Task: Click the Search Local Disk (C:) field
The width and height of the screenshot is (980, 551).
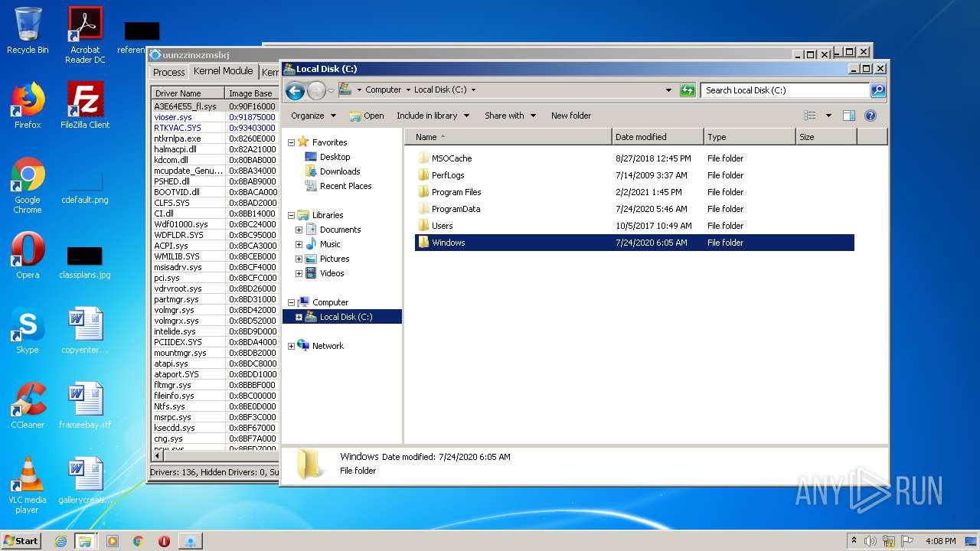Action: click(786, 90)
